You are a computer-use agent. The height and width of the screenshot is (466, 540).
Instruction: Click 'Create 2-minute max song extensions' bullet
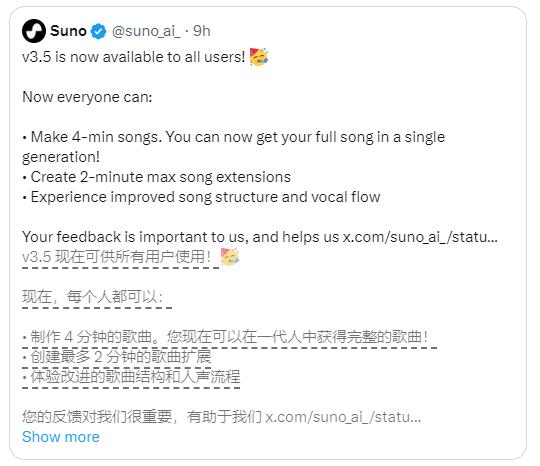coord(157,177)
